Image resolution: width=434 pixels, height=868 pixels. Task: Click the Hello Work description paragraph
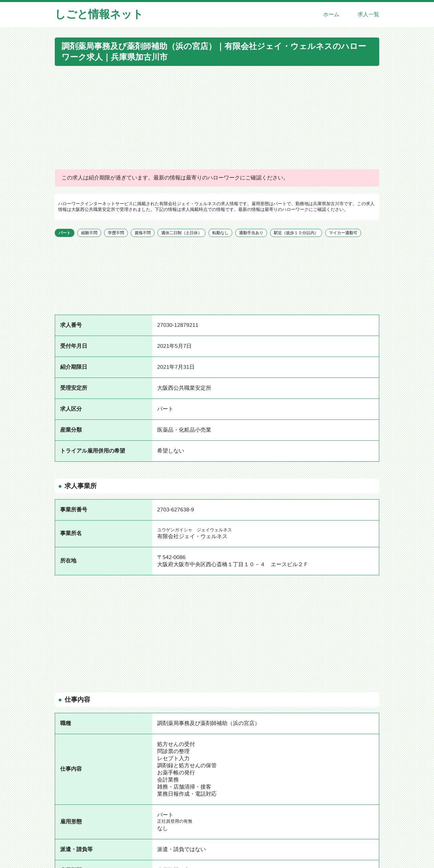[217, 207]
